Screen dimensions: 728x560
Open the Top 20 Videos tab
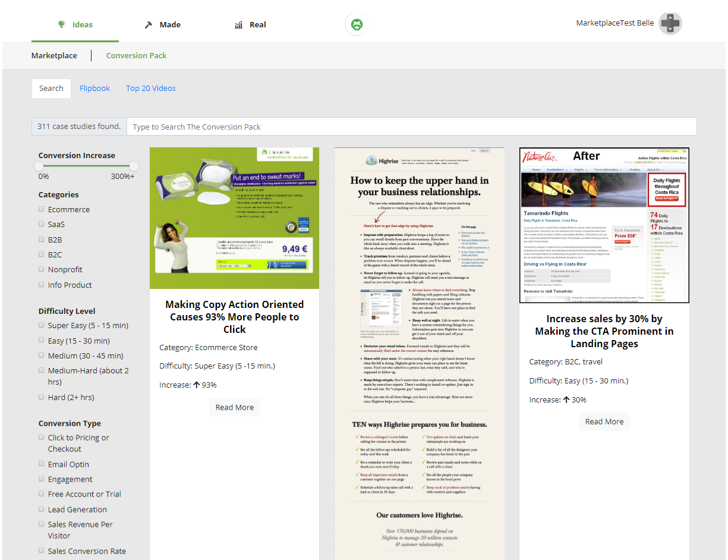click(x=150, y=87)
